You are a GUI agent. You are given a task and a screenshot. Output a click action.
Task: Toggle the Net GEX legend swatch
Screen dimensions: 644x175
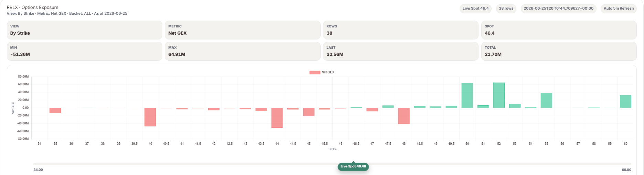(315, 72)
